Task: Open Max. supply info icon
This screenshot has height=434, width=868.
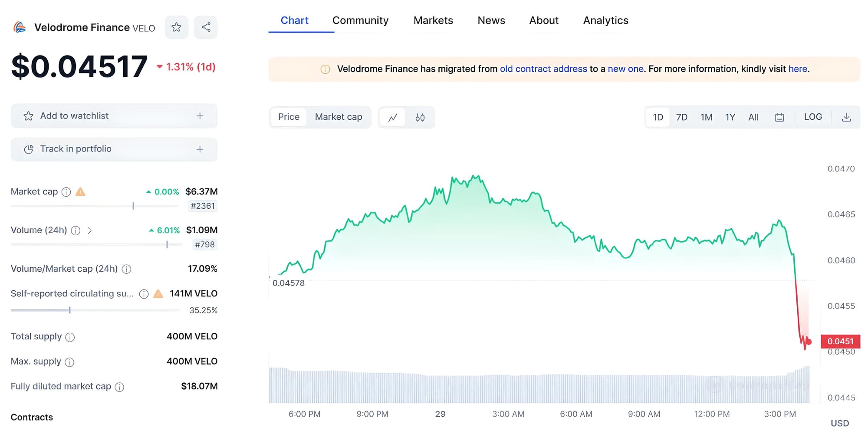Action: 69,362
